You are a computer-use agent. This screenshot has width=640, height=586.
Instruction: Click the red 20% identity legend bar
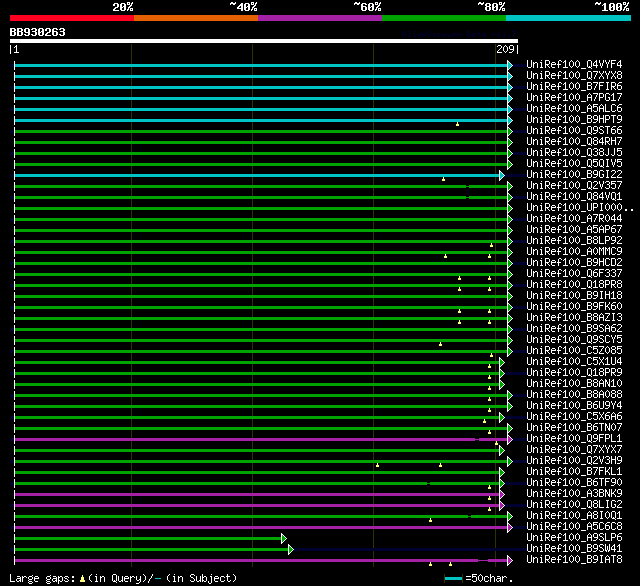point(71,17)
